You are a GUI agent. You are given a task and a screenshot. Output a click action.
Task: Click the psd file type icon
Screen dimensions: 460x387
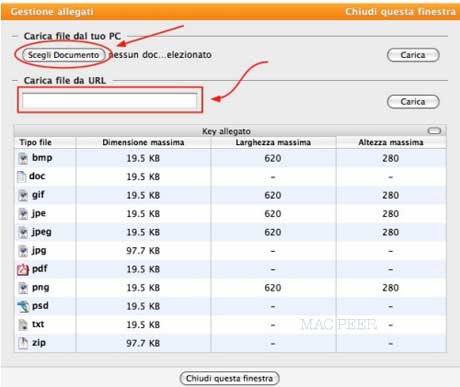tap(23, 306)
